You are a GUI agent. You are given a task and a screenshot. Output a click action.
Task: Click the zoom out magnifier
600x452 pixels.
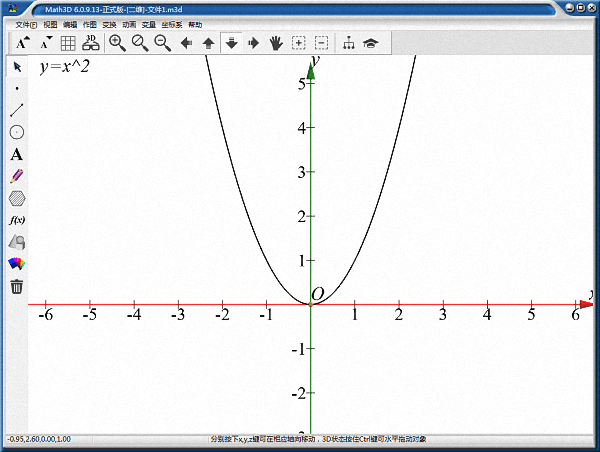[x=140, y=43]
